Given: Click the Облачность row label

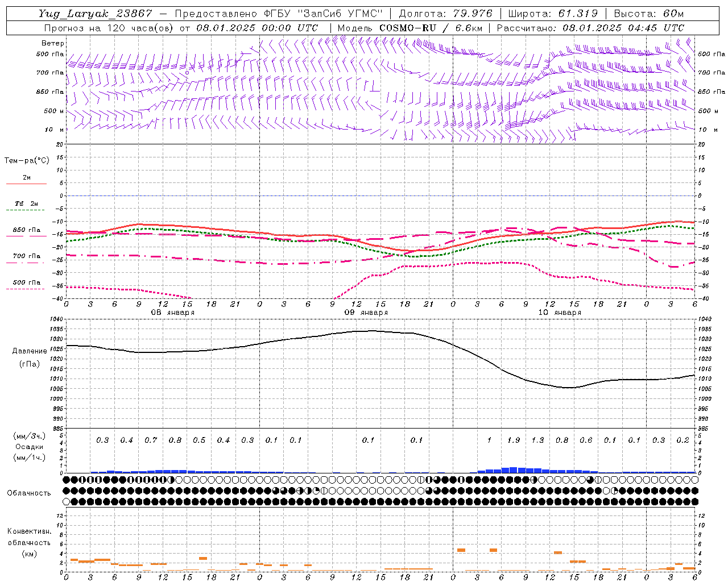Looking at the screenshot, I should (29, 493).
